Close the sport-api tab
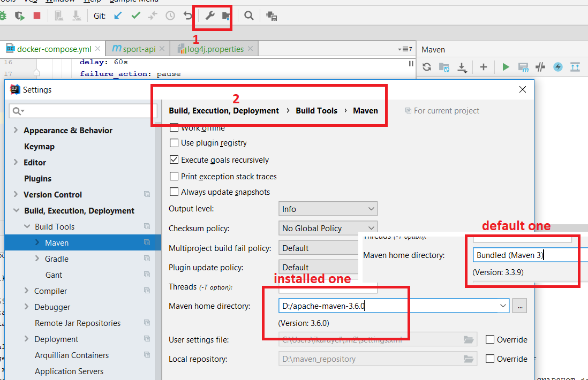588x380 pixels. click(x=162, y=49)
